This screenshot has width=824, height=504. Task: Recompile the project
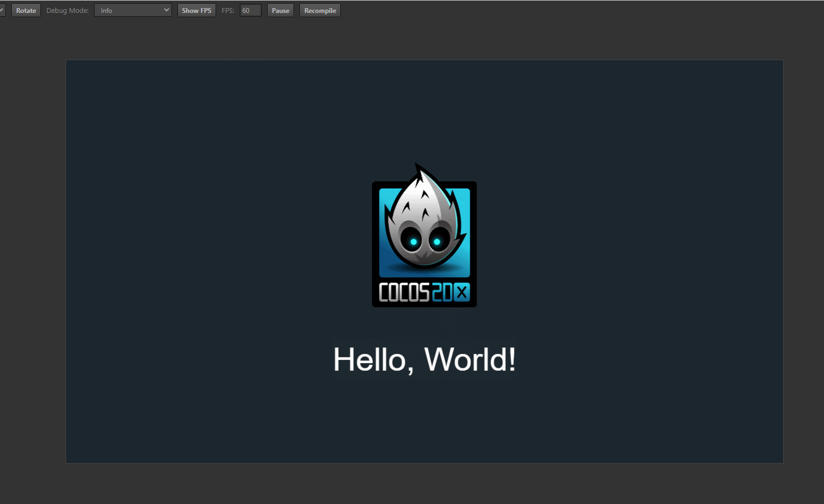point(320,10)
